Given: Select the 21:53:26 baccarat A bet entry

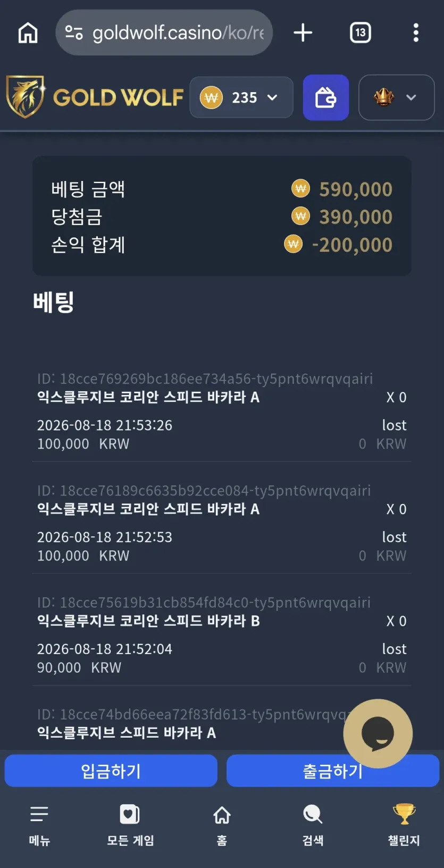Looking at the screenshot, I should 222,411.
